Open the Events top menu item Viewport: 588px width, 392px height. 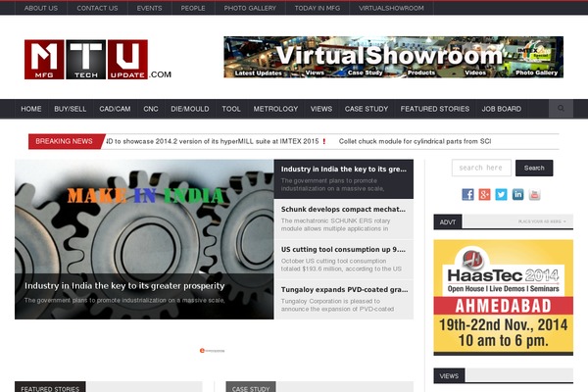click(149, 8)
